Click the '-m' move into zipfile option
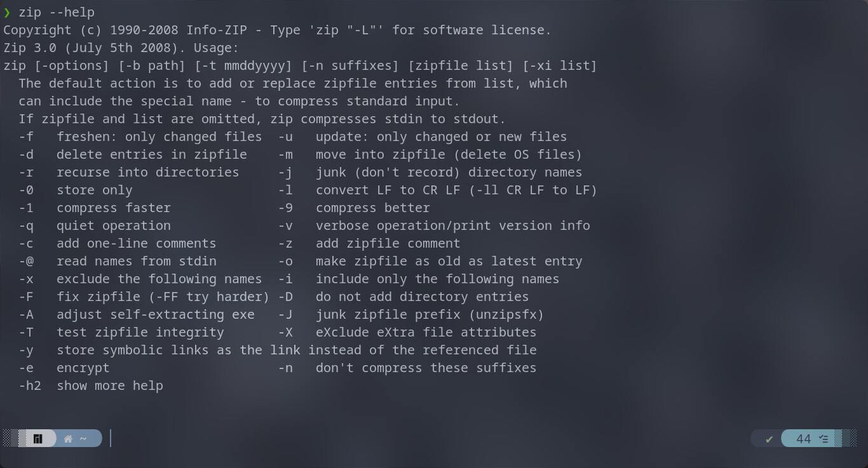Image resolution: width=868 pixels, height=468 pixels. [430, 154]
